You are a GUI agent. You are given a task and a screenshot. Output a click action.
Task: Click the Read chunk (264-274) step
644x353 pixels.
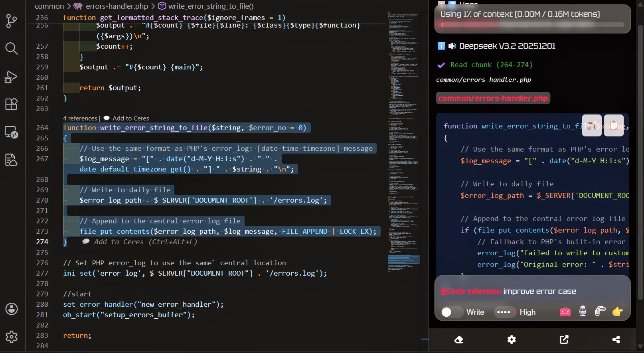click(491, 65)
